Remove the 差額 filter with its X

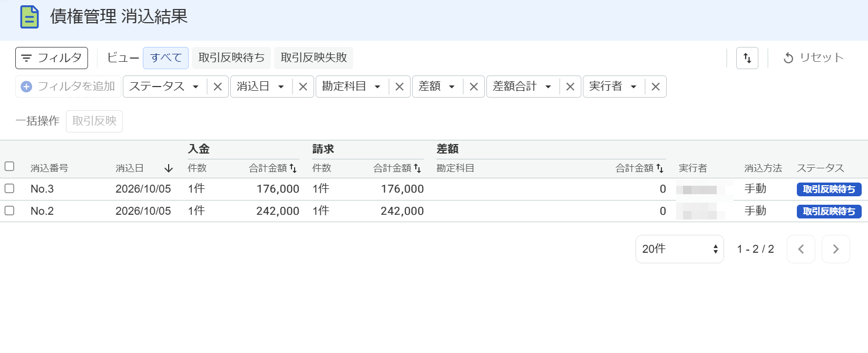click(474, 87)
